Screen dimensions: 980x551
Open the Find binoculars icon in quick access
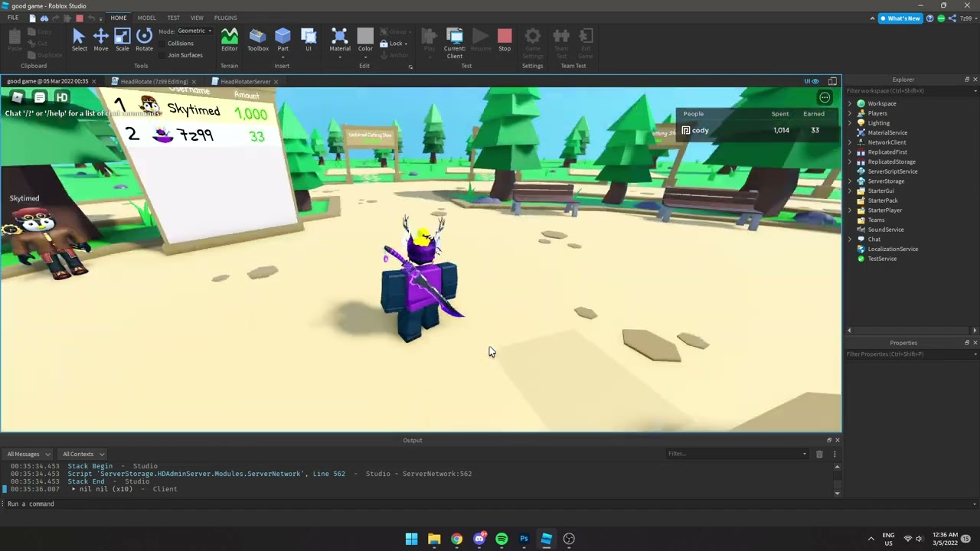44,18
